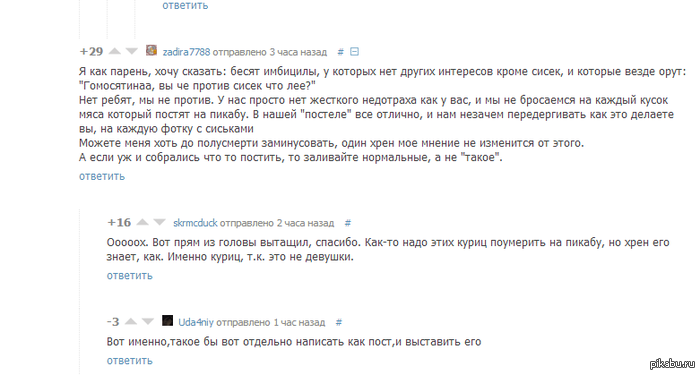Upvote Uda4niy's comment
The width and height of the screenshot is (700, 375).
click(x=131, y=321)
